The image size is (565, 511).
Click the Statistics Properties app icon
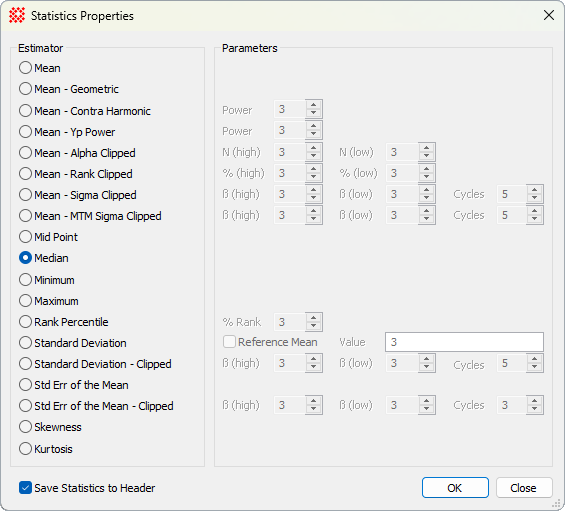pos(17,15)
